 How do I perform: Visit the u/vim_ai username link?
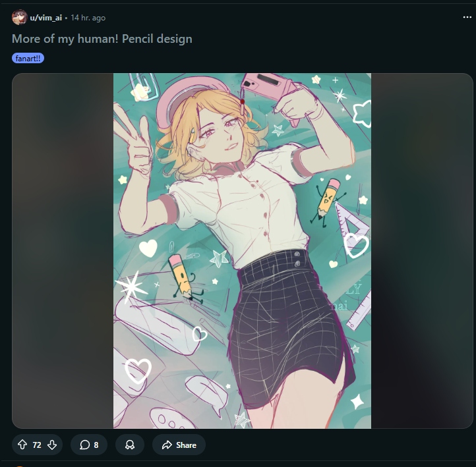tap(46, 18)
